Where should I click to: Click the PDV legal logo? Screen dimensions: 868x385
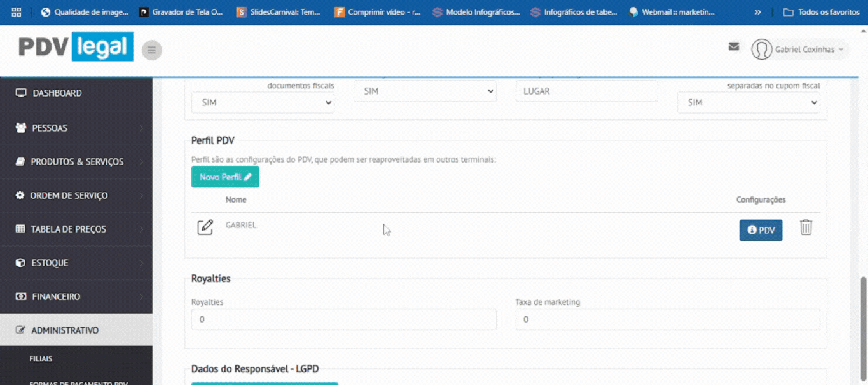pos(76,47)
